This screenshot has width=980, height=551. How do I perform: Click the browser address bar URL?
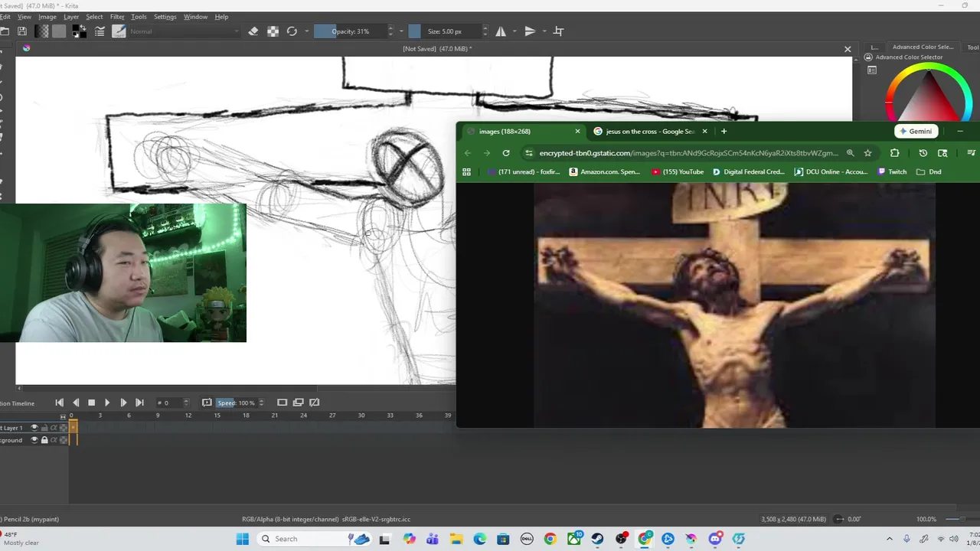pyautogui.click(x=688, y=153)
